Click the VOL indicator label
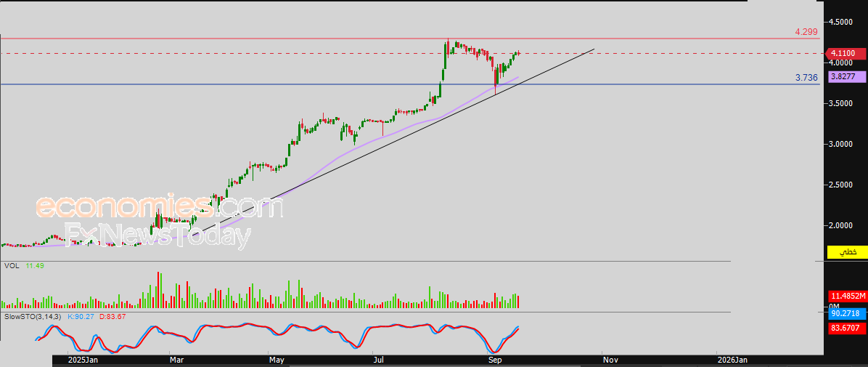 [11, 266]
